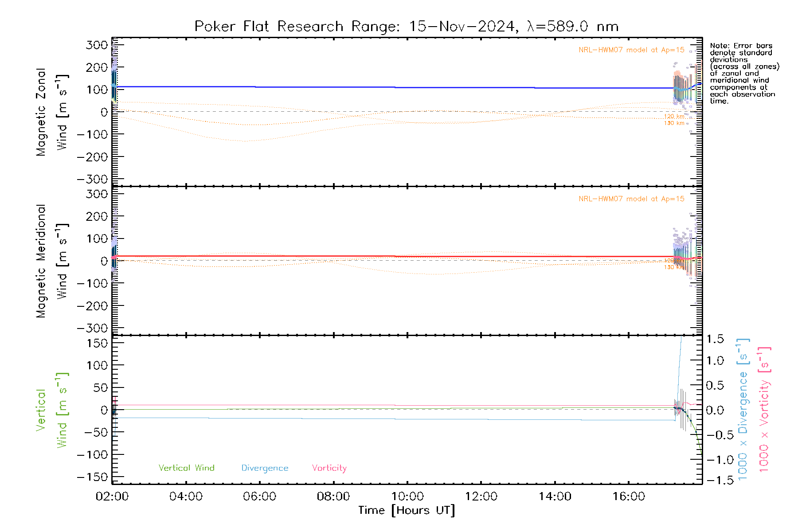Click NRL-HWM07 model label in zonal panel
The height and width of the screenshot is (532, 798).
point(631,50)
